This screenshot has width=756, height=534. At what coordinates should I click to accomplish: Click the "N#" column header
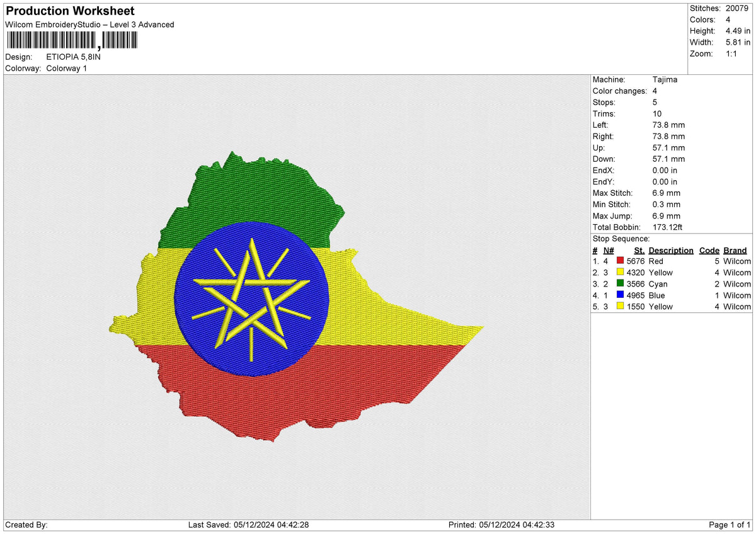point(609,250)
